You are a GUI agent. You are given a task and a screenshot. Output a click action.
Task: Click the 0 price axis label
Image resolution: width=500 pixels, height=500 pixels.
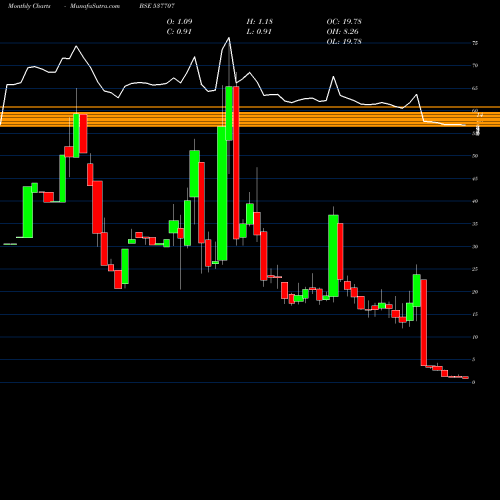[x=473, y=382]
